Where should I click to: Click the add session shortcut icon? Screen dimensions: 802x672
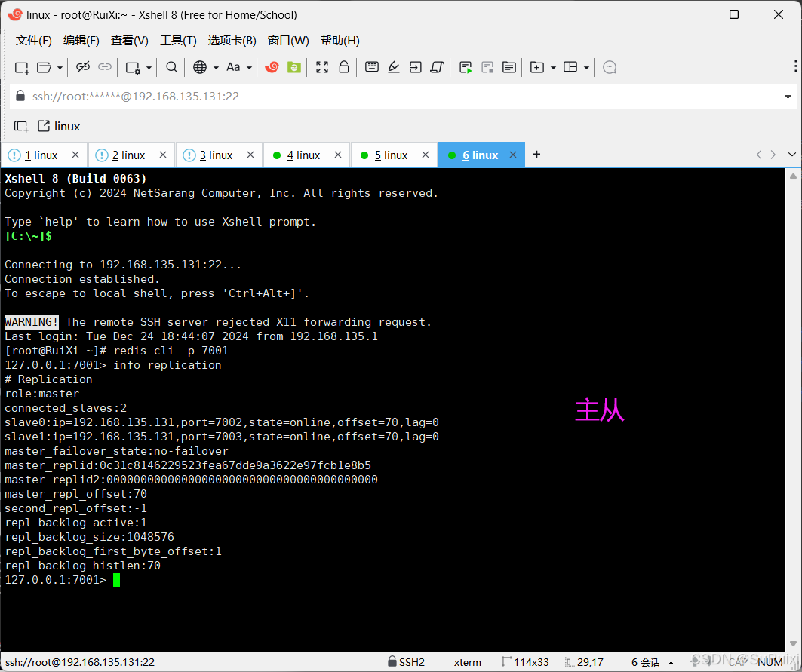21,126
